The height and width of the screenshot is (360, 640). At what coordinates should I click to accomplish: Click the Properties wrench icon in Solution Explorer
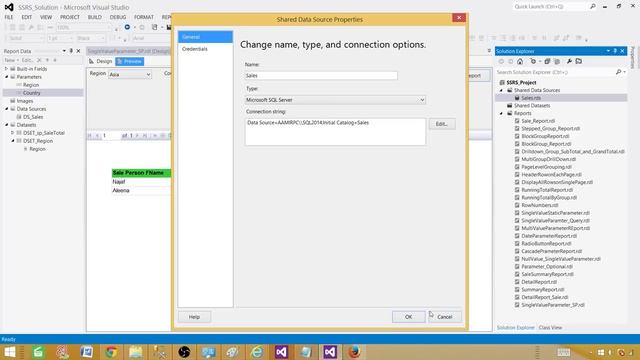(569, 61)
